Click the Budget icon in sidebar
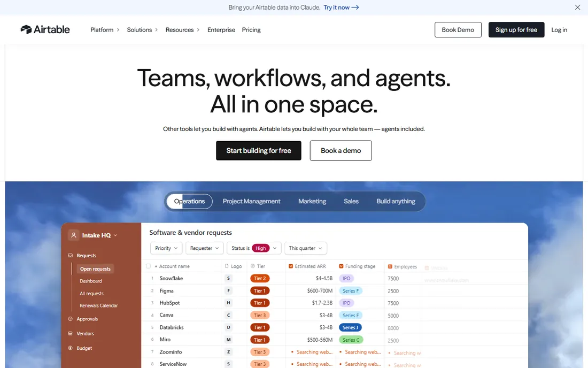Image resolution: width=588 pixels, height=368 pixels. pyautogui.click(x=70, y=348)
